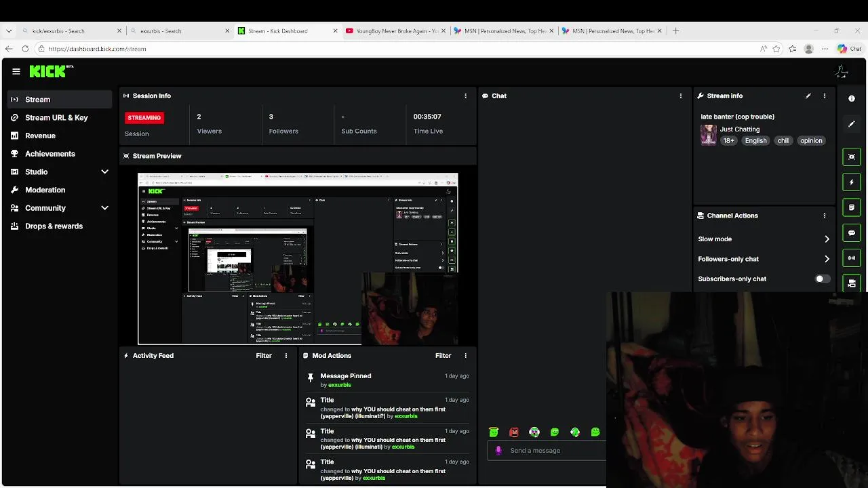This screenshot has height=488, width=868.
Task: Open the Session Info panel three-dot menu
Action: coord(465,96)
